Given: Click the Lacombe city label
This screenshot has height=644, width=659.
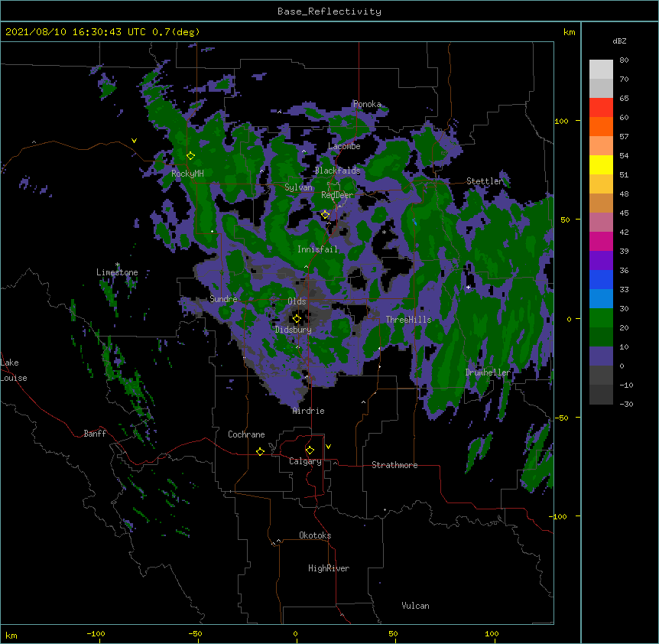Looking at the screenshot, I should click(344, 146).
